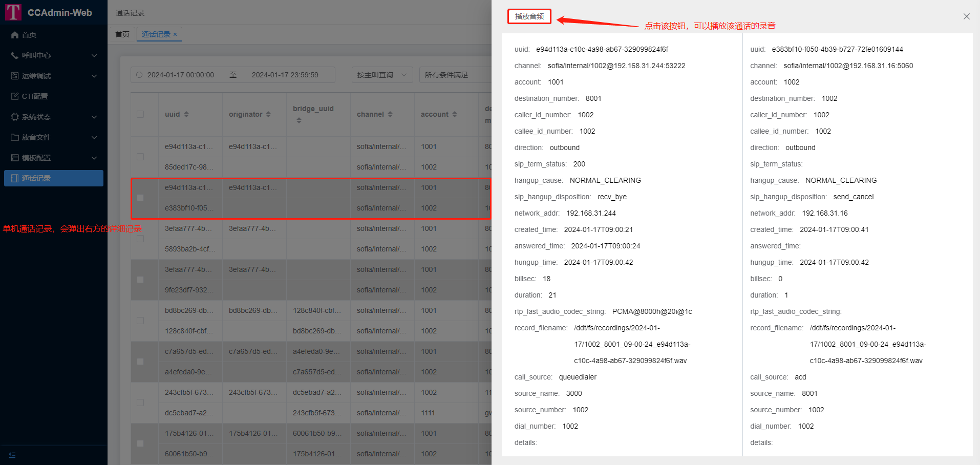The height and width of the screenshot is (465, 980).
Task: Close the 通话记录 tab using its x
Action: point(175,34)
